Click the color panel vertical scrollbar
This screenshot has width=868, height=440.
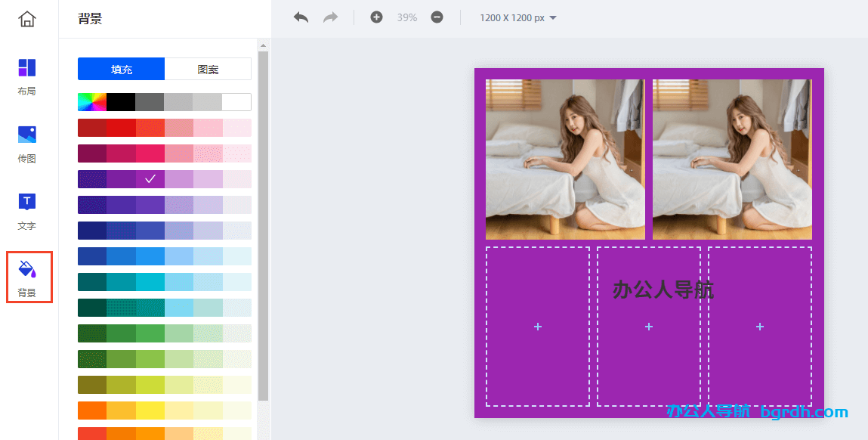263,227
